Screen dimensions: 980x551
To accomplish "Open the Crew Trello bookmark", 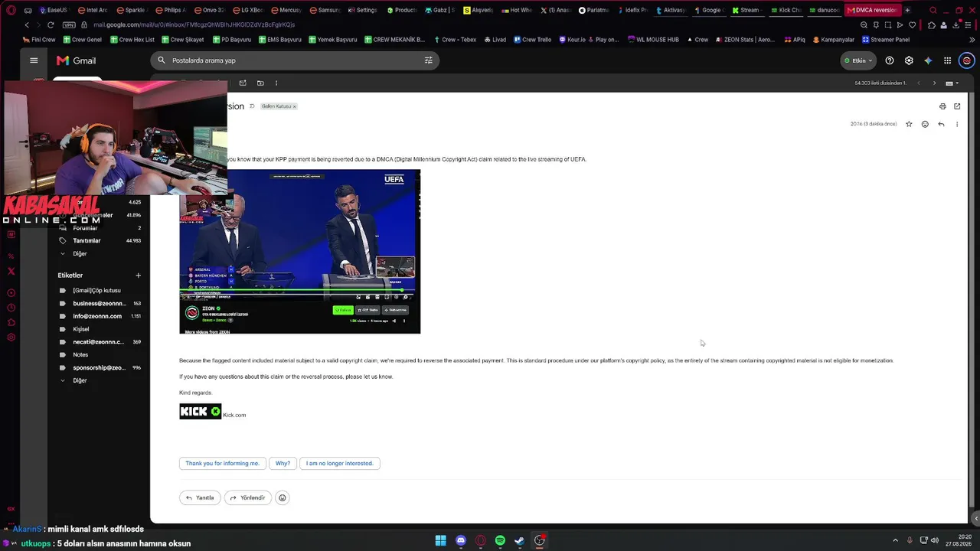I will (532, 39).
